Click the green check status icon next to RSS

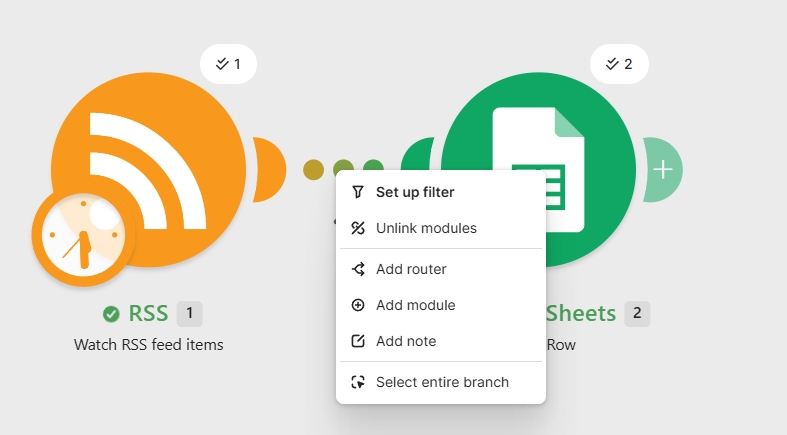coord(111,314)
